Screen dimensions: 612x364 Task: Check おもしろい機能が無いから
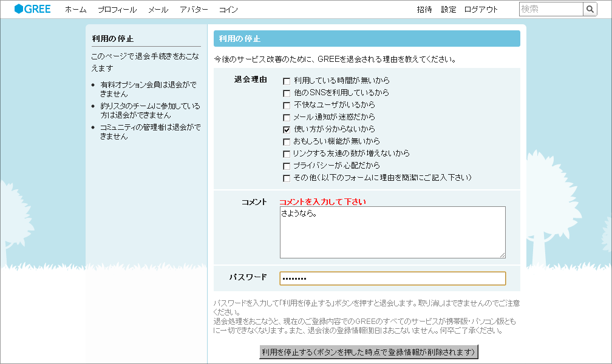click(287, 141)
